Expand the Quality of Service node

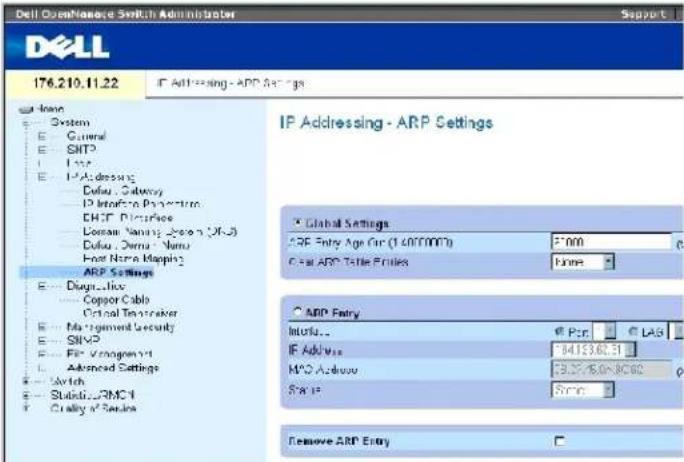26,409
